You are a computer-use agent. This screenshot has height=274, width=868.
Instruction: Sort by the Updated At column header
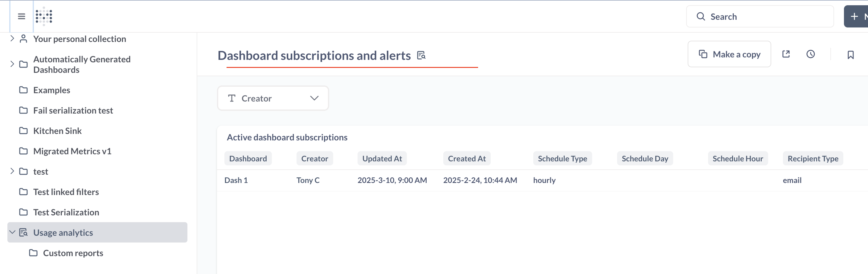point(382,158)
